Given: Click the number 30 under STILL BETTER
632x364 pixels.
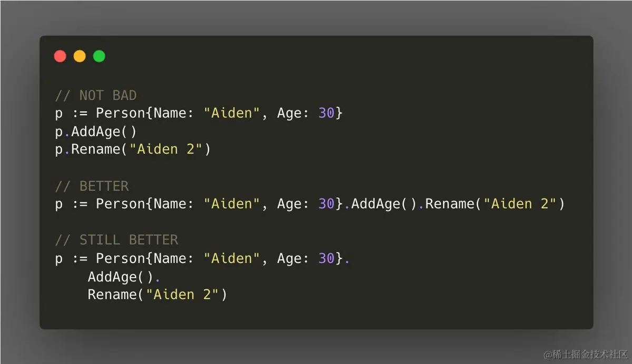Looking at the screenshot, I should pos(327,258).
